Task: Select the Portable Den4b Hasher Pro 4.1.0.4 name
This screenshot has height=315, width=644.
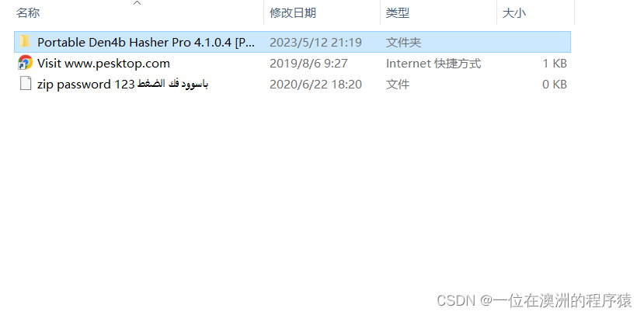Action: tap(146, 42)
